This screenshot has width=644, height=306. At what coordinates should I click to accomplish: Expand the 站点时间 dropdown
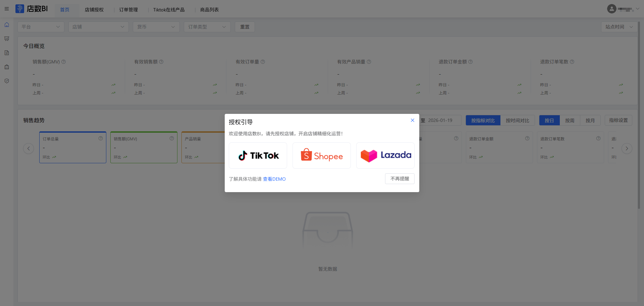(619, 27)
